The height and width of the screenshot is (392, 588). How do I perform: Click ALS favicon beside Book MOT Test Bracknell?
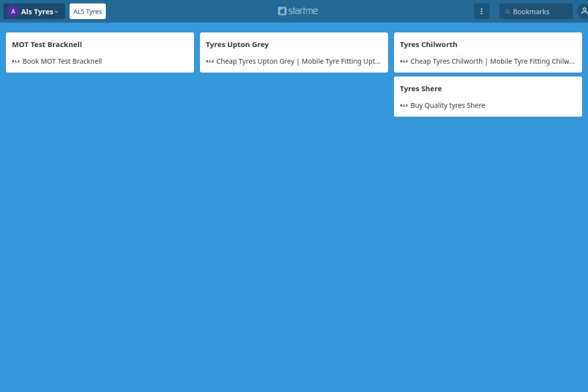pyautogui.click(x=15, y=61)
